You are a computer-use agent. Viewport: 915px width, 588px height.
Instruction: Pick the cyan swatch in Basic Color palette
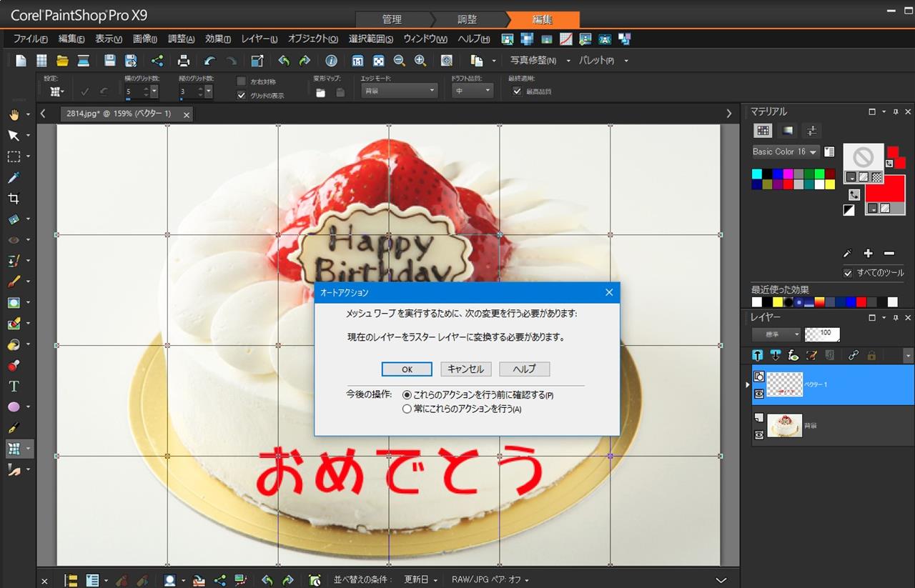tap(757, 174)
